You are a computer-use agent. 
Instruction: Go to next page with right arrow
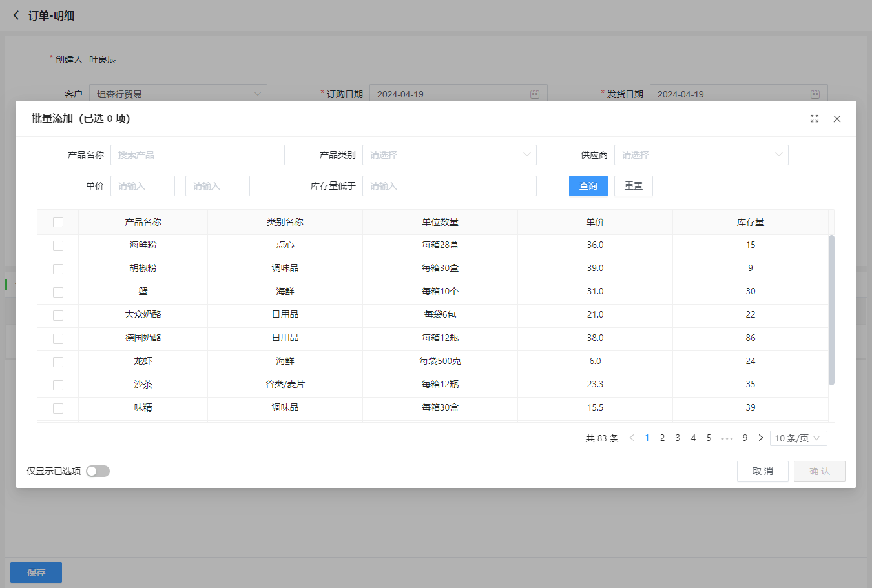click(761, 438)
